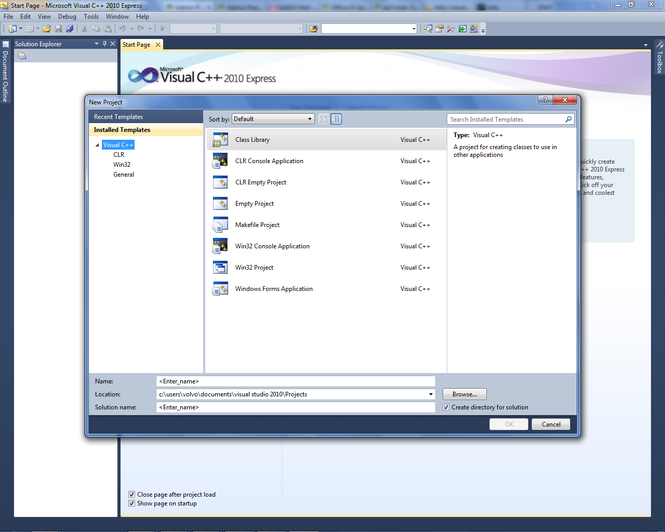Screen dimensions: 665x532
Task: Click the Save All toolbar icon
Action: (x=70, y=29)
